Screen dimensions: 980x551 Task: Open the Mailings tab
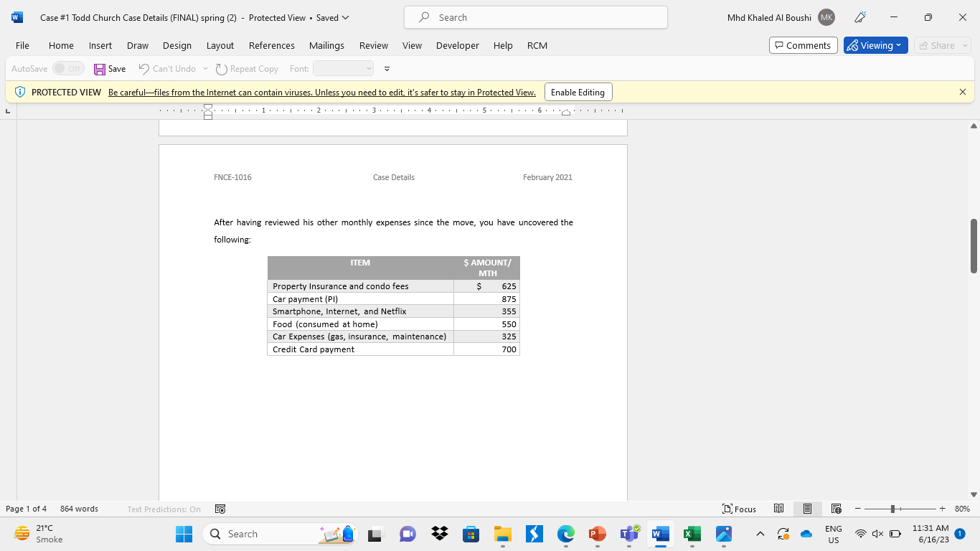[326, 45]
